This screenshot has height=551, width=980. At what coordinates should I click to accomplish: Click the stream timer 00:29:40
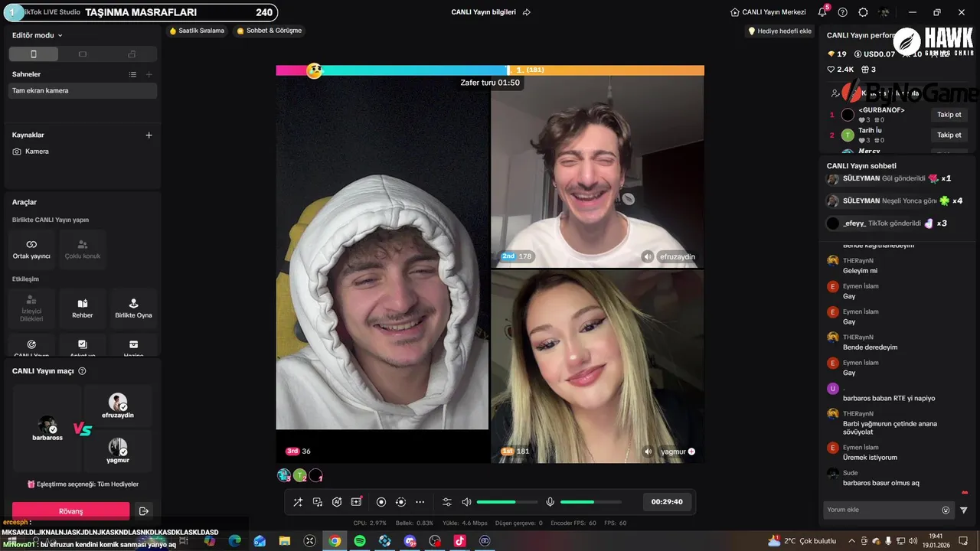[x=667, y=502]
